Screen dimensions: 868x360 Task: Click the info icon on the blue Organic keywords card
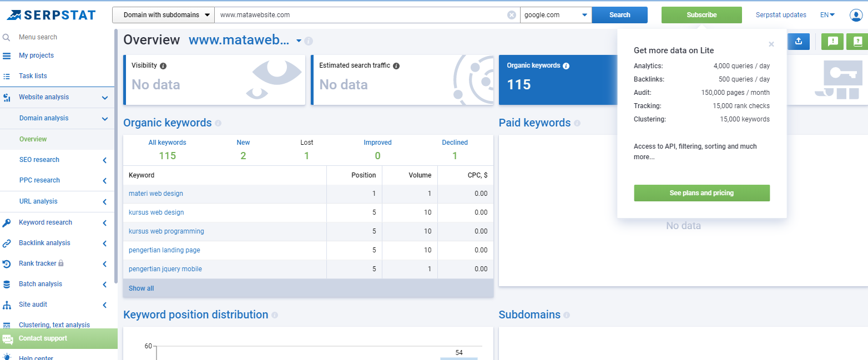(x=566, y=65)
